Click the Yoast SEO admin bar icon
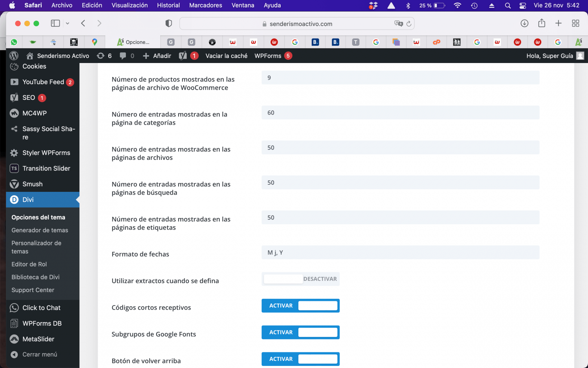 183,56
